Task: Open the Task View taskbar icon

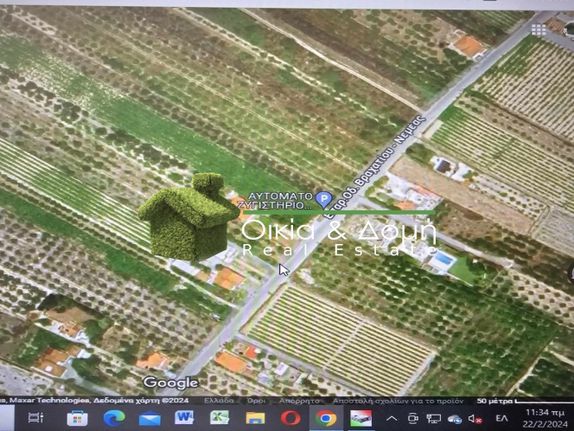Action: click(x=36, y=418)
